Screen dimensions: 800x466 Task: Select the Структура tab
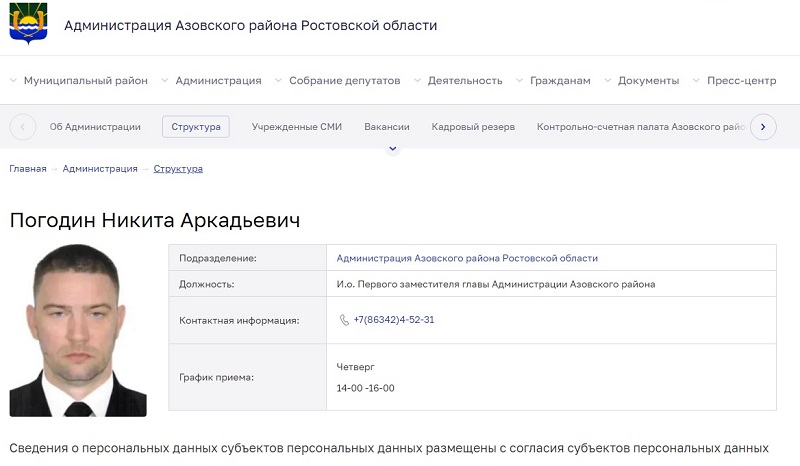196,127
